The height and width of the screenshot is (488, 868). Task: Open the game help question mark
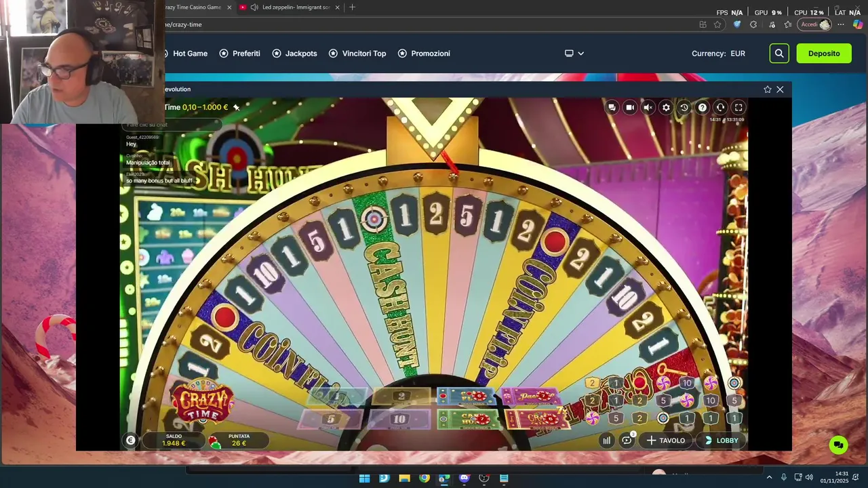tap(703, 107)
